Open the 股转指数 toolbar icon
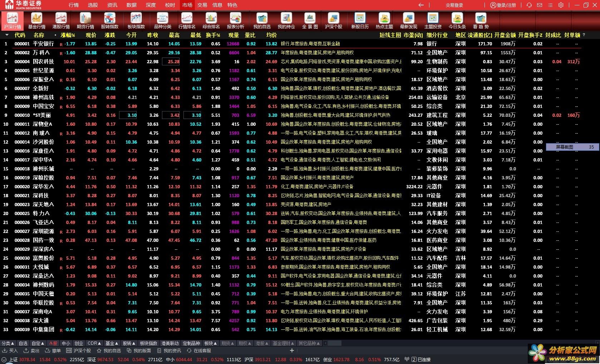Viewport: 600px width, 364px height. 110,21
